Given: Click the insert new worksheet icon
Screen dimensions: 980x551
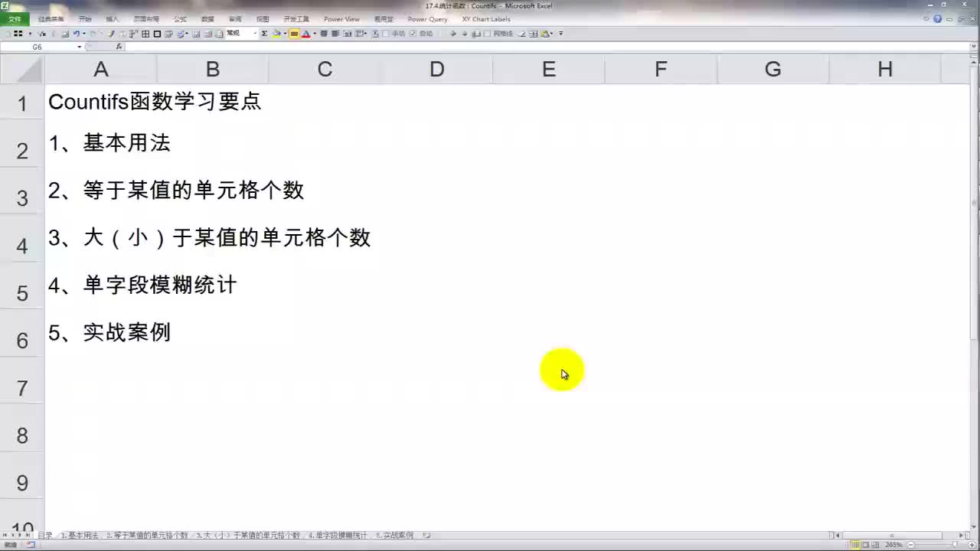Looking at the screenshot, I should point(426,536).
